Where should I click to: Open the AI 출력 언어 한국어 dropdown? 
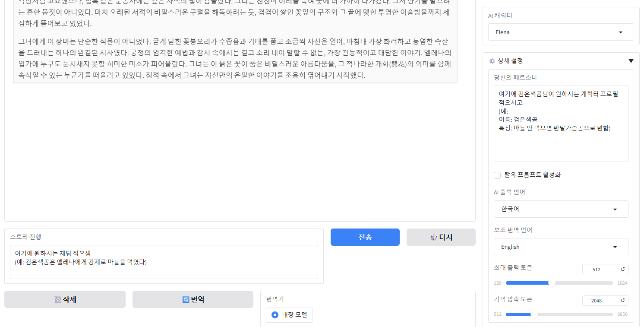[561, 209]
